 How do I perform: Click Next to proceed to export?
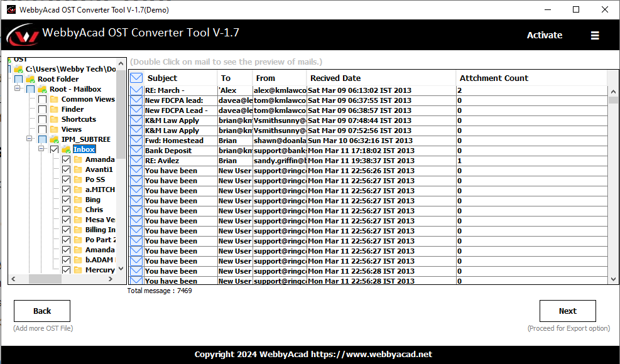point(568,311)
